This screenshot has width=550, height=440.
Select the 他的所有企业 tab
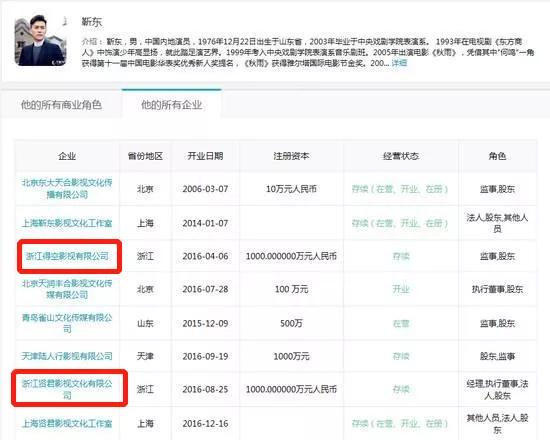(x=172, y=105)
